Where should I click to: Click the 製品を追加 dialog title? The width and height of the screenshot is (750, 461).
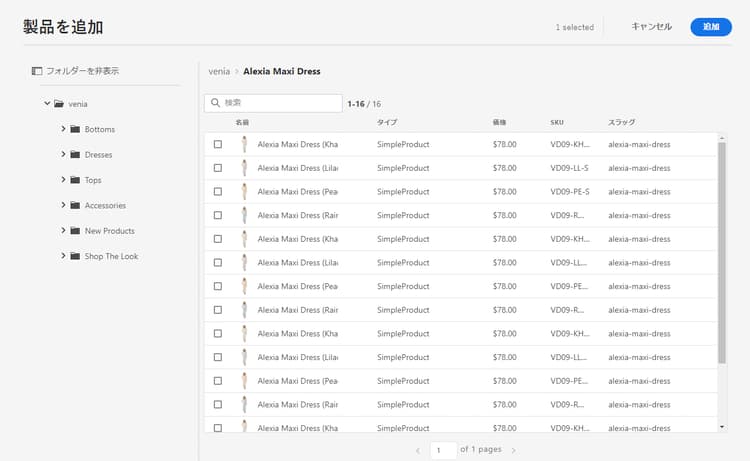pos(63,27)
